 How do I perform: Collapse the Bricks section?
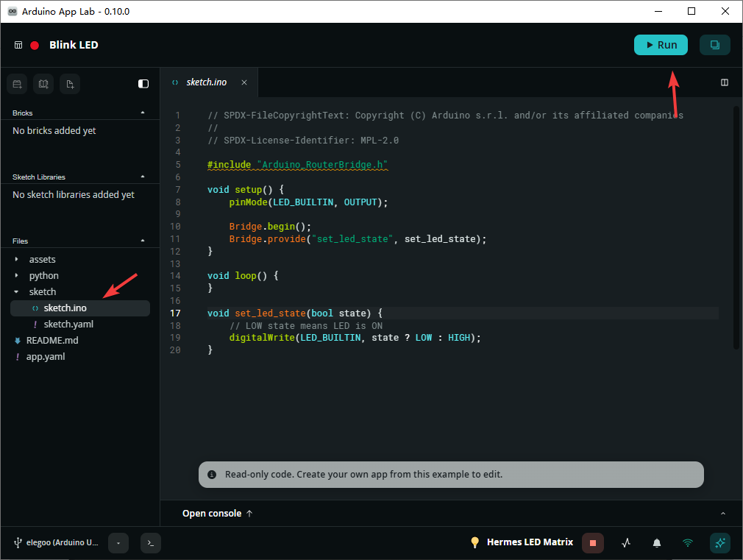(x=143, y=113)
